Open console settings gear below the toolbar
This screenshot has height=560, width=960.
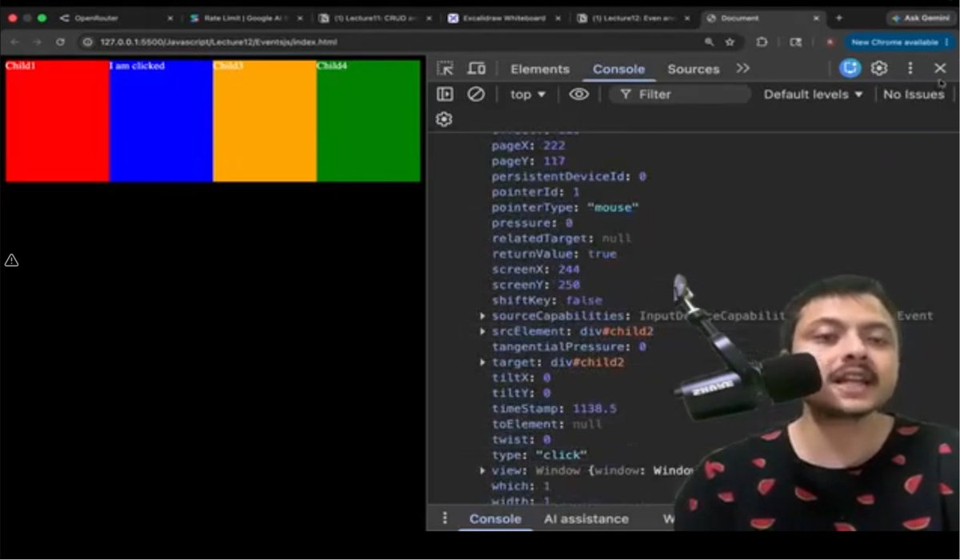pyautogui.click(x=445, y=119)
